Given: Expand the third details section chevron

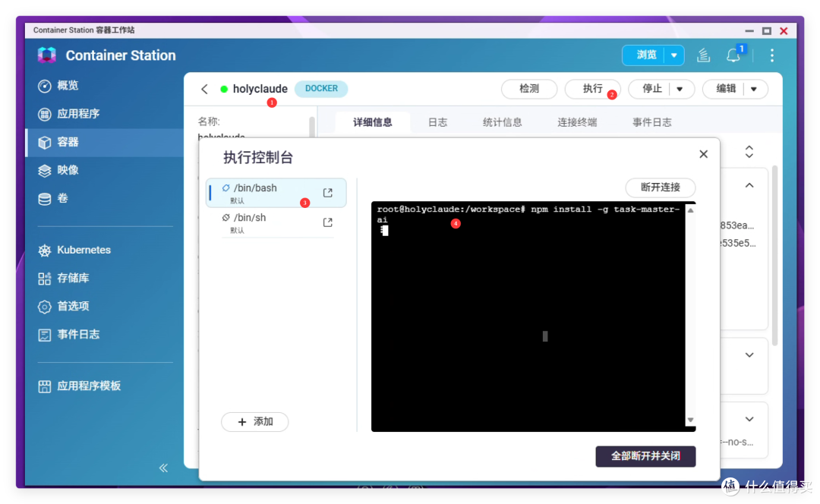Looking at the screenshot, I should [x=749, y=419].
